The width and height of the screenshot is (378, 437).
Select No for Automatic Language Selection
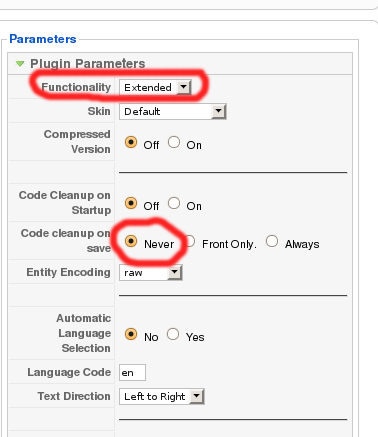tap(131, 334)
